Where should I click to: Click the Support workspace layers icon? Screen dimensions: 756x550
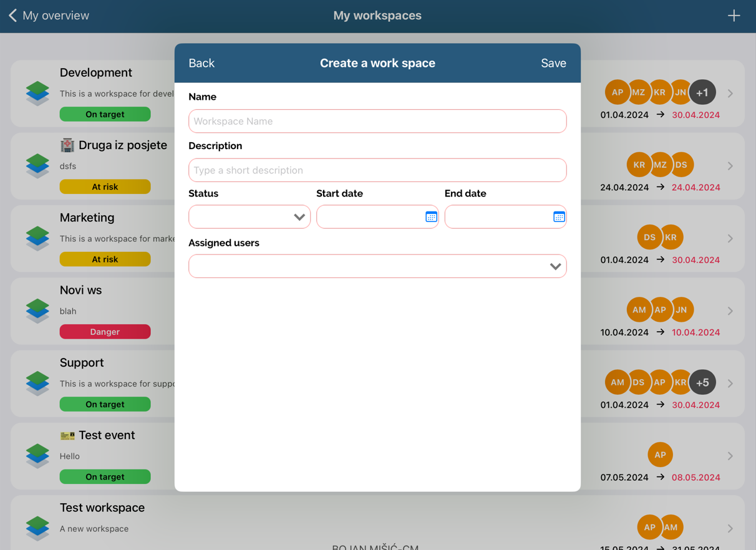tap(37, 383)
